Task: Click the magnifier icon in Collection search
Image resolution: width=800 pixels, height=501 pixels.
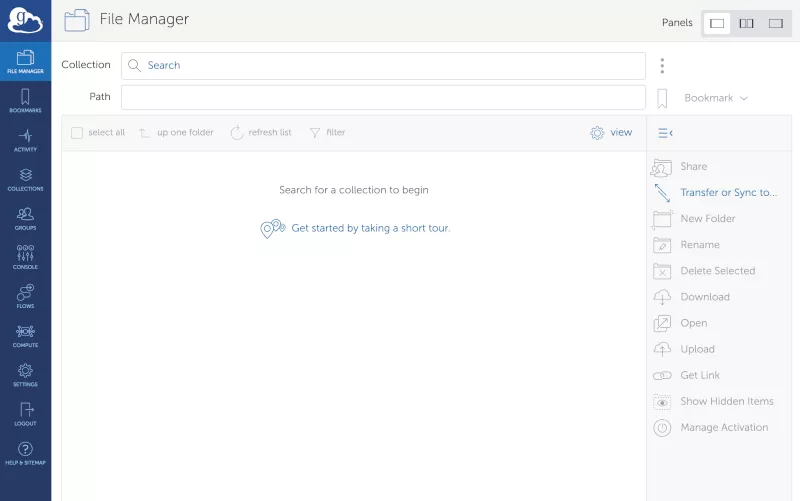Action: [x=134, y=65]
